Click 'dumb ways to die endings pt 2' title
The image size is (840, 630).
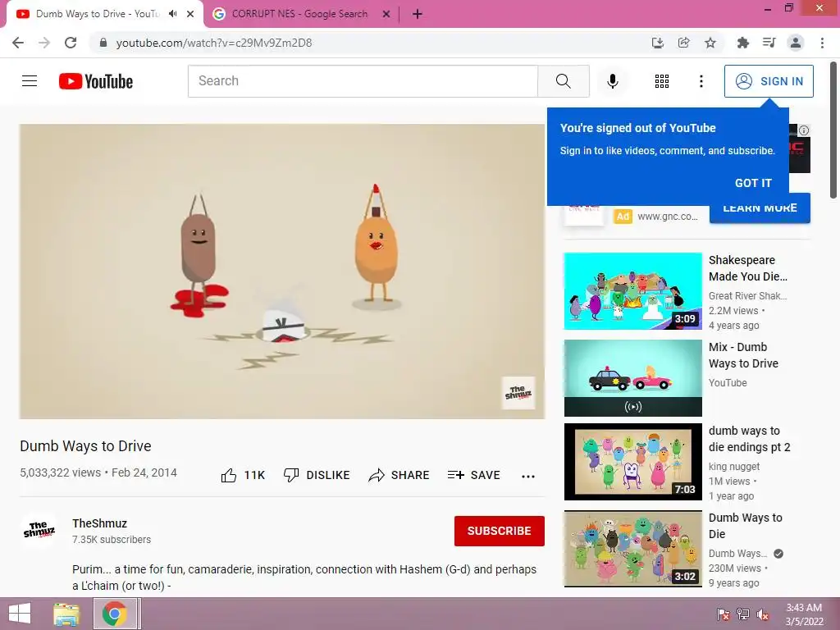(750, 439)
